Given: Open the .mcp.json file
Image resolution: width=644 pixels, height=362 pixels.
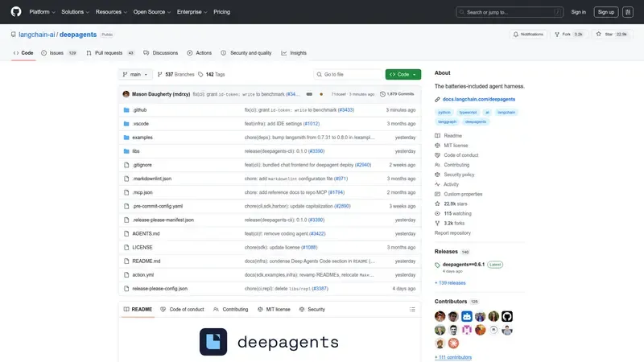Looking at the screenshot, I should tap(142, 192).
